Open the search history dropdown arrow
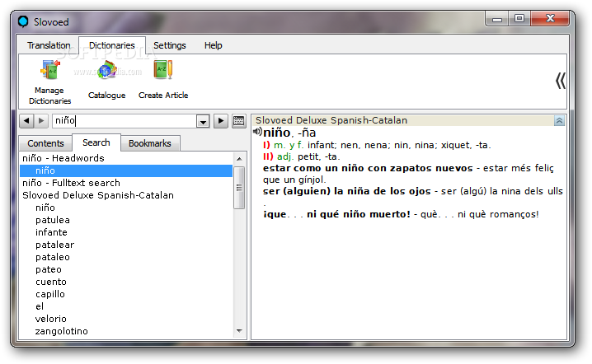Viewport: 592px width, 364px height. [203, 121]
